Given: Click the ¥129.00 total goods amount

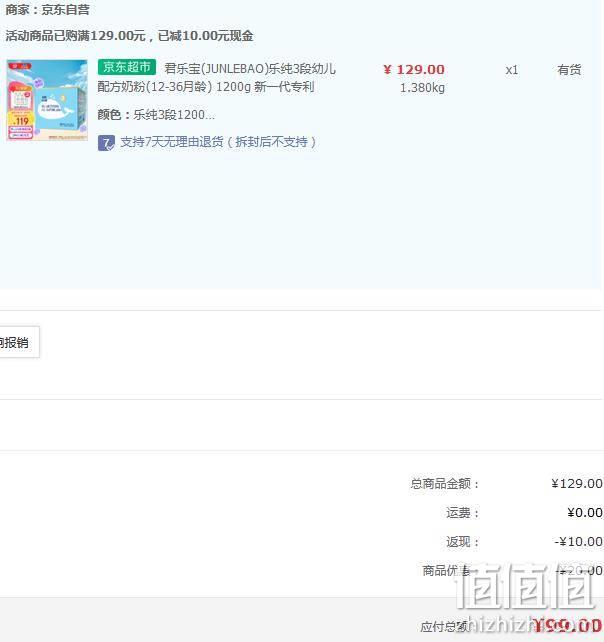Looking at the screenshot, I should 577,484.
